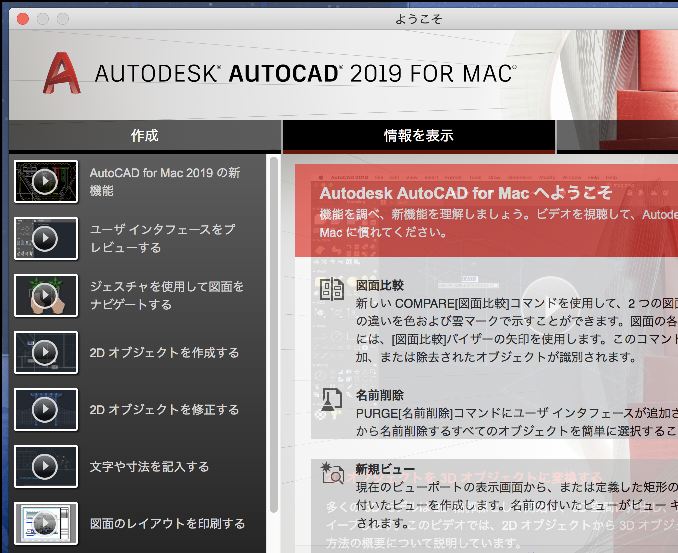Click the 新規ビュー new view icon
This screenshot has height=553, width=678.
click(x=332, y=472)
